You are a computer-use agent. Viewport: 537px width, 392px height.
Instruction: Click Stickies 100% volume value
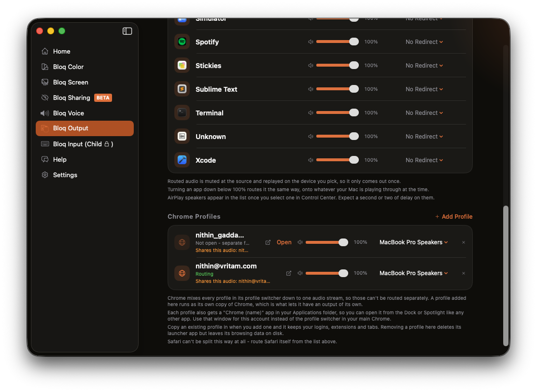click(371, 65)
